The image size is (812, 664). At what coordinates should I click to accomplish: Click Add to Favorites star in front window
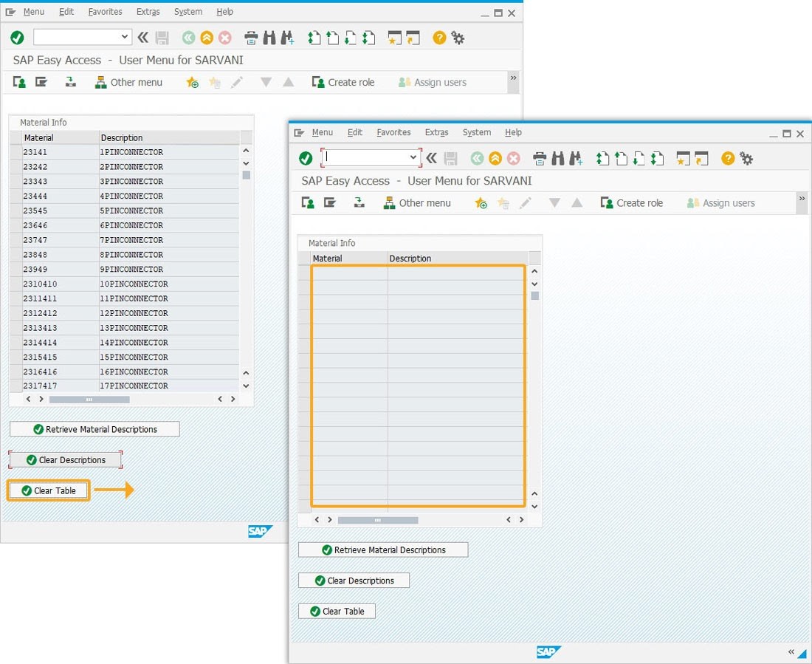[481, 203]
